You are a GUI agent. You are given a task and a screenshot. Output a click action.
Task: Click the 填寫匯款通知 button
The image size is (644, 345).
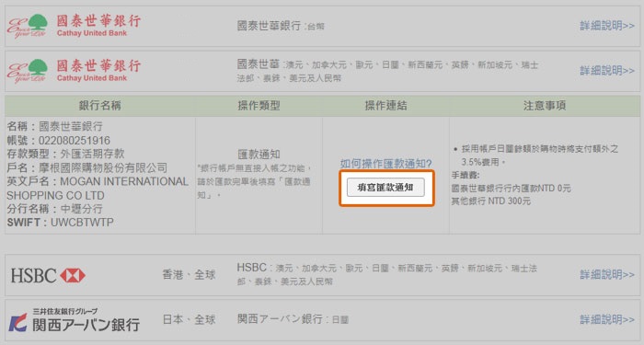point(385,188)
